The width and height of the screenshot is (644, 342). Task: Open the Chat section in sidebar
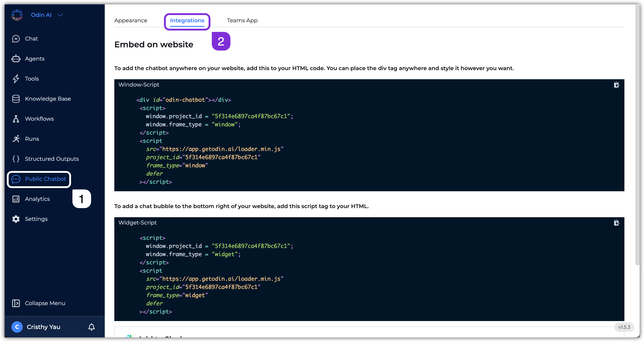click(x=16, y=38)
